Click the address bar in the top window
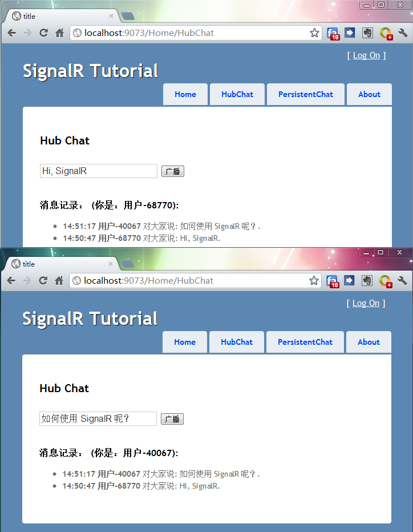The height and width of the screenshot is (532, 413). pyautogui.click(x=194, y=33)
